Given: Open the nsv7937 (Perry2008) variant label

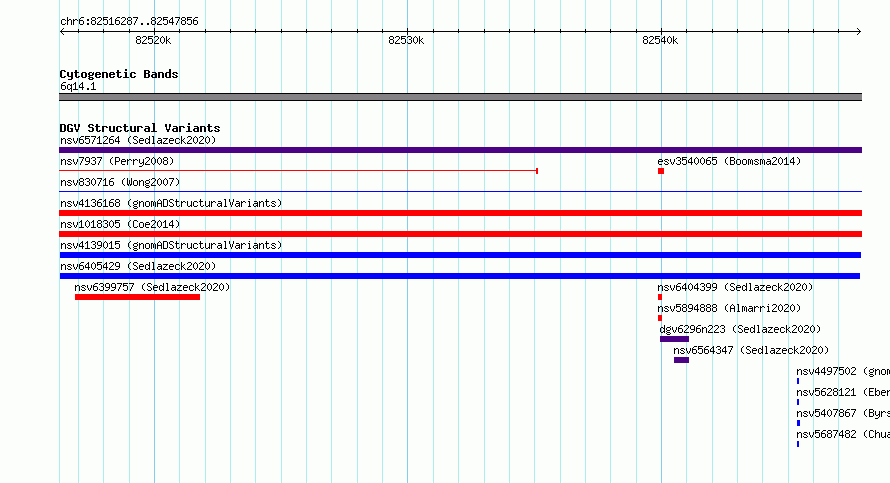Looking at the screenshot, I should 117,161.
